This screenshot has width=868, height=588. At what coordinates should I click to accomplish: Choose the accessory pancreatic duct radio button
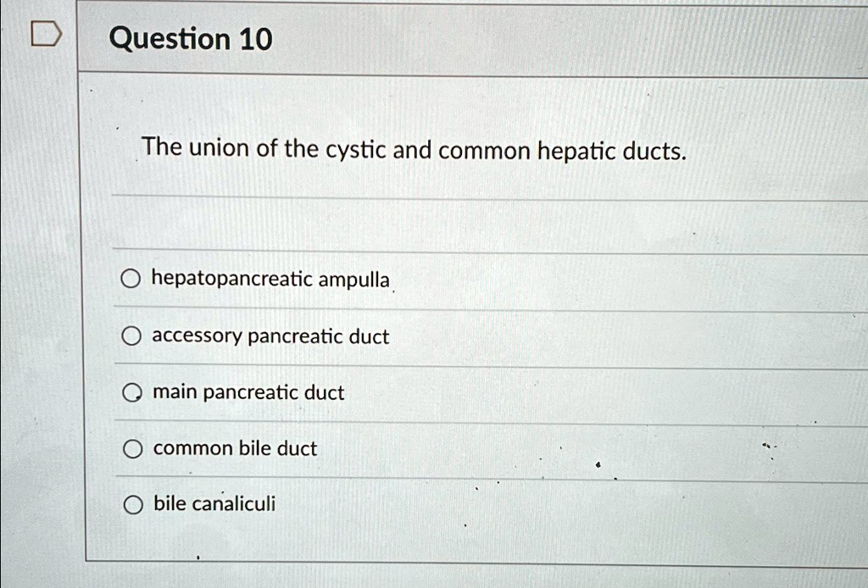click(130, 337)
